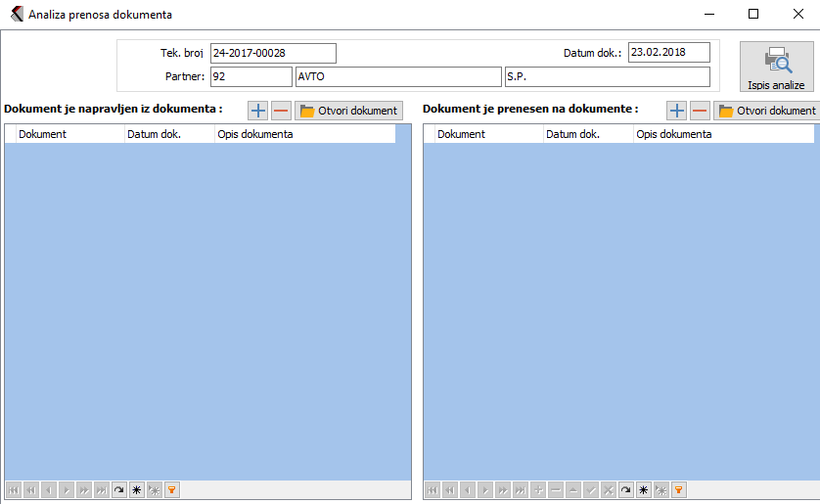Click the orange filter icon under left grid
Viewport: 820px width, 504px height.
point(171,489)
